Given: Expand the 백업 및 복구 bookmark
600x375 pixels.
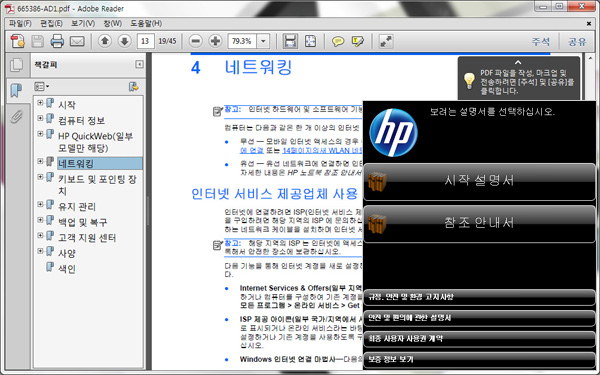Looking at the screenshot, I should 40,220.
